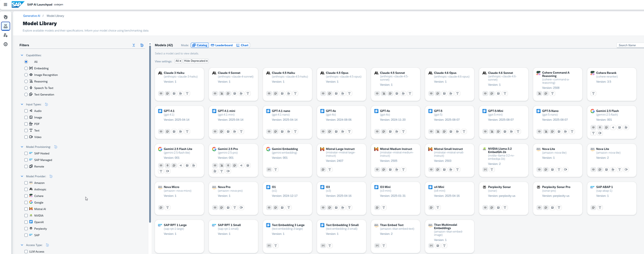Click the SAP logo in the header
This screenshot has height=254, width=644.
coord(18,5)
